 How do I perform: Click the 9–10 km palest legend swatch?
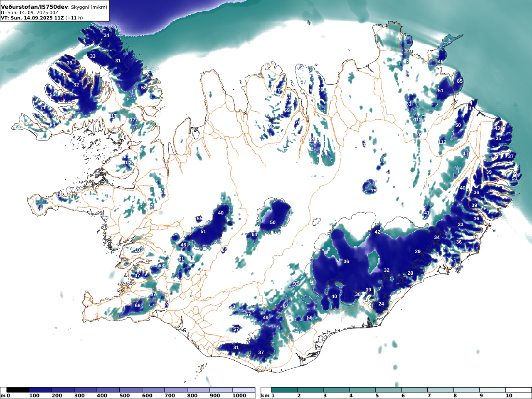pyautogui.click(x=493, y=390)
